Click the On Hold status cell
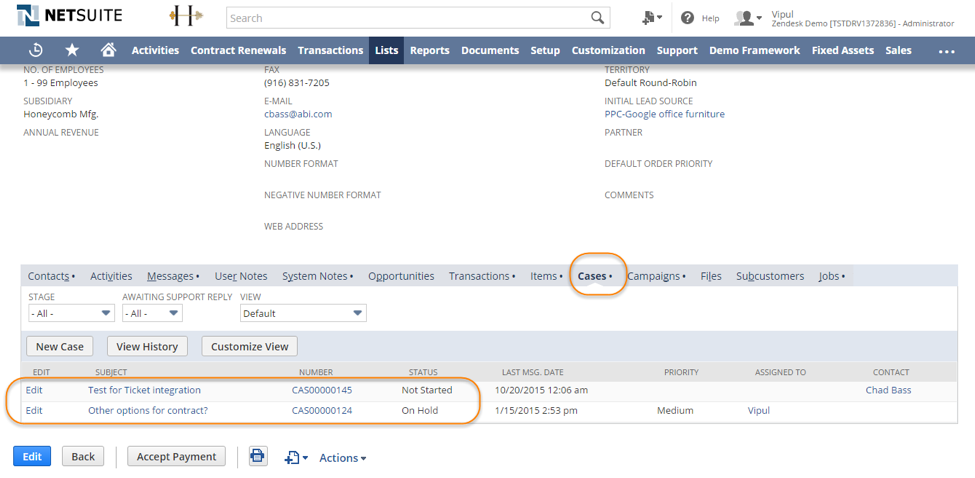Screen dimensions: 975x478 pyautogui.click(x=420, y=410)
